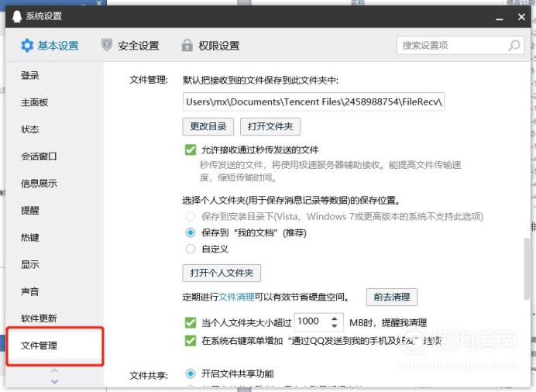Image resolution: width=536 pixels, height=392 pixels.
Task: Click the 前去清理 button
Action: pyautogui.click(x=392, y=297)
